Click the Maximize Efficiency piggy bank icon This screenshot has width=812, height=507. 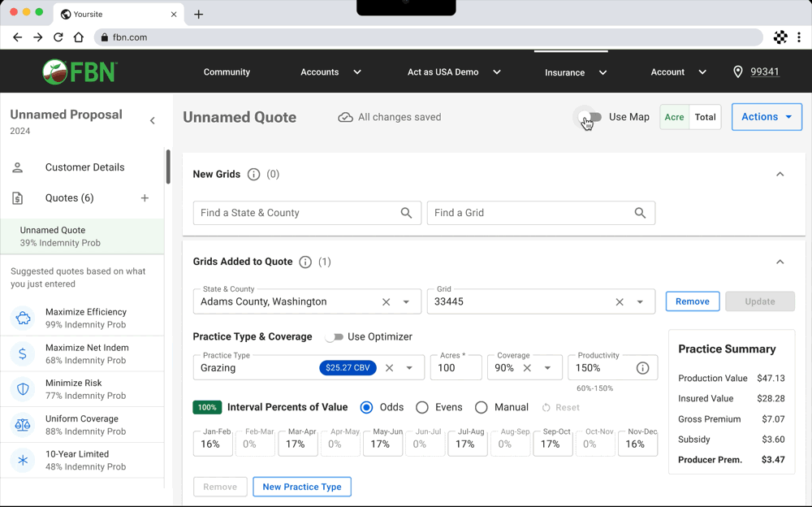coord(23,318)
